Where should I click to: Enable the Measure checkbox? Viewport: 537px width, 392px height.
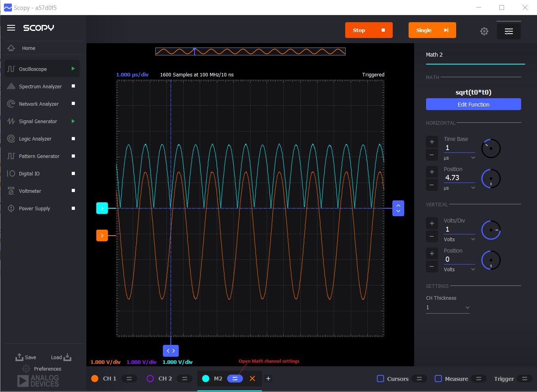[438, 379]
